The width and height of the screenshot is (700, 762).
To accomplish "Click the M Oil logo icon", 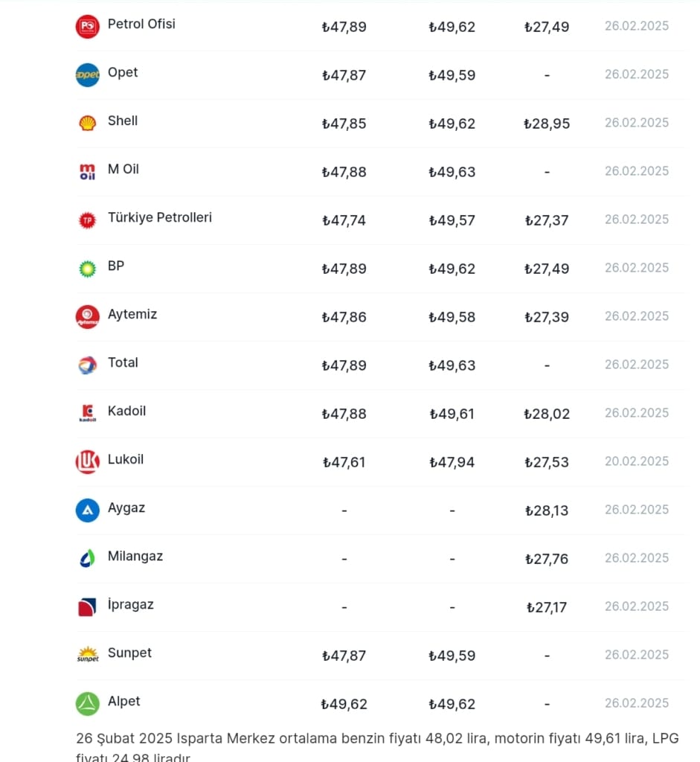I will click(87, 172).
